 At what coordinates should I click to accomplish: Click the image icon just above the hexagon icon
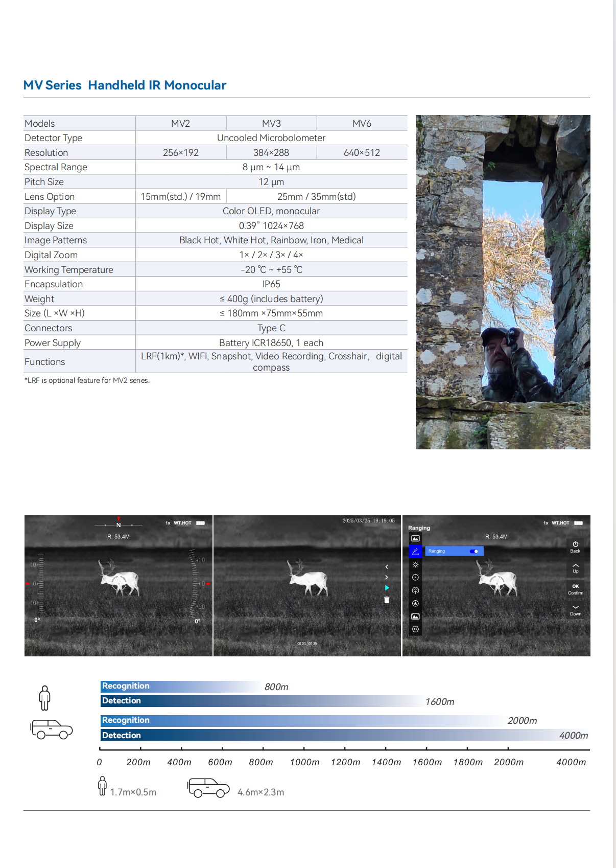(415, 616)
